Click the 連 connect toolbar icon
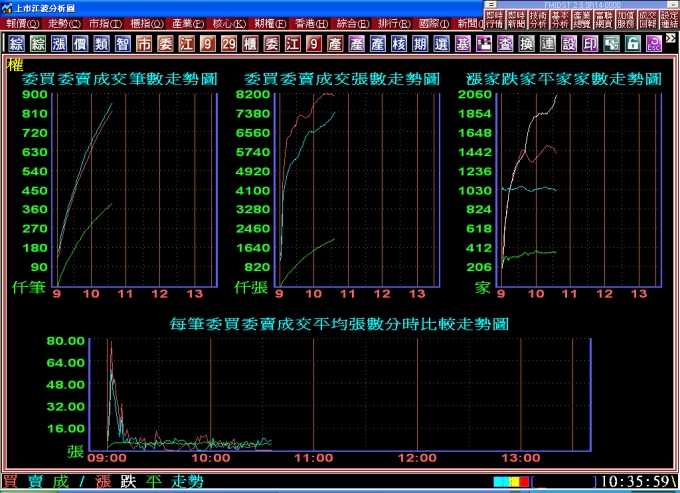Image resolution: width=680 pixels, height=493 pixels. [548, 44]
